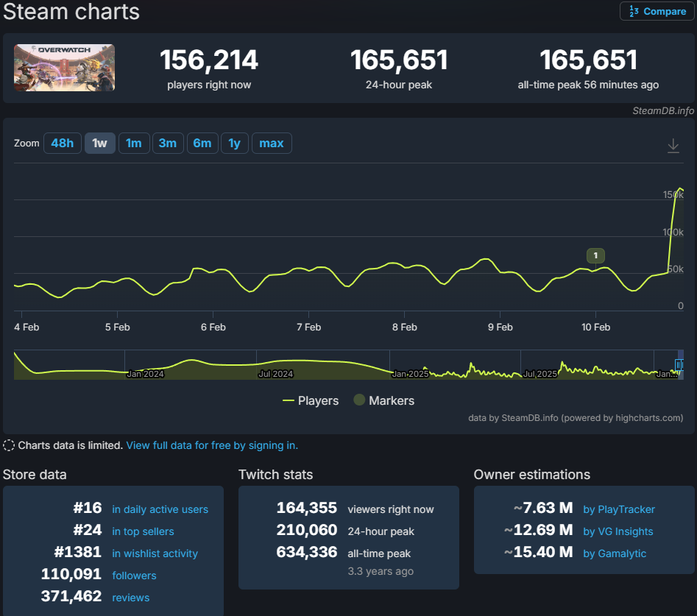Open the 'by VG Insights' link
This screenshot has height=616, width=697.
pyautogui.click(x=618, y=531)
